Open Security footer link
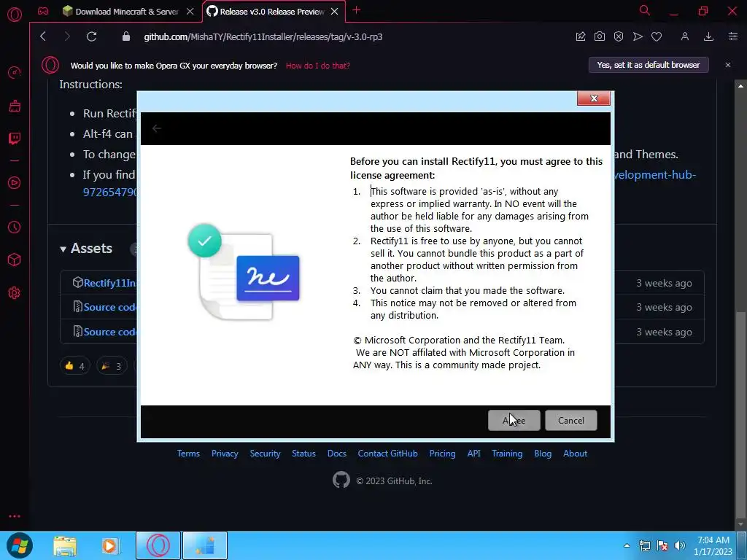747x560 pixels. [265, 454]
